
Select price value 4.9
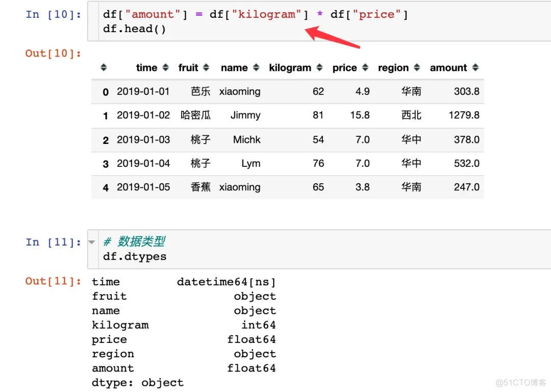click(363, 91)
